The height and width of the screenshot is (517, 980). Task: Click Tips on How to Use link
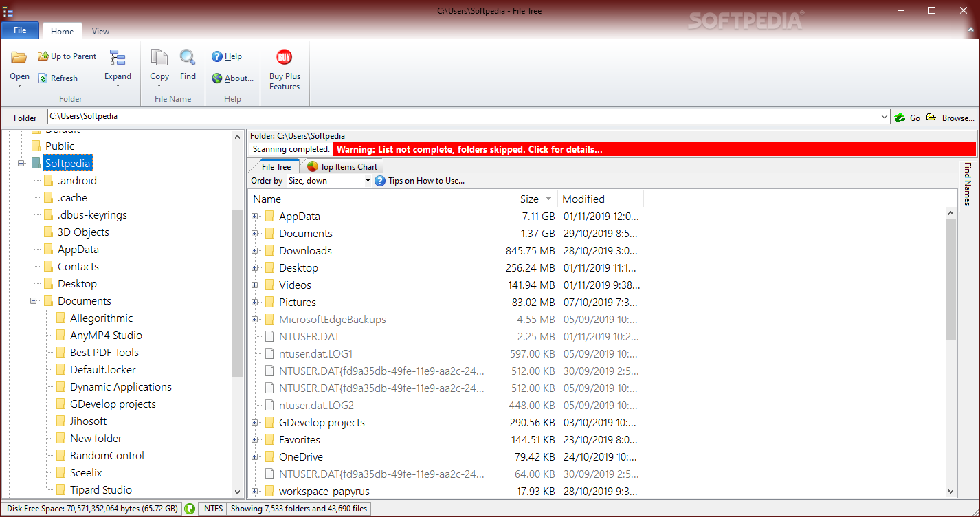pos(426,181)
